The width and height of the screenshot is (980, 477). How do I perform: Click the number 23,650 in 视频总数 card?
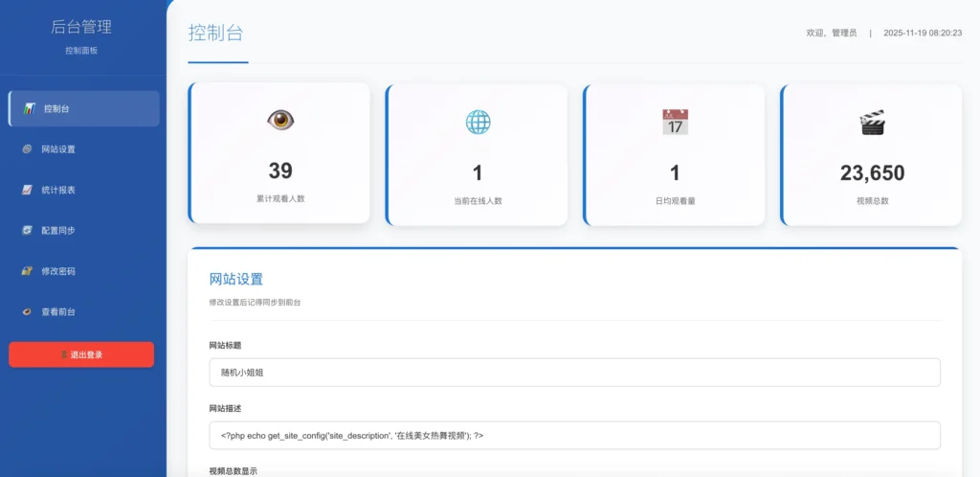[873, 172]
